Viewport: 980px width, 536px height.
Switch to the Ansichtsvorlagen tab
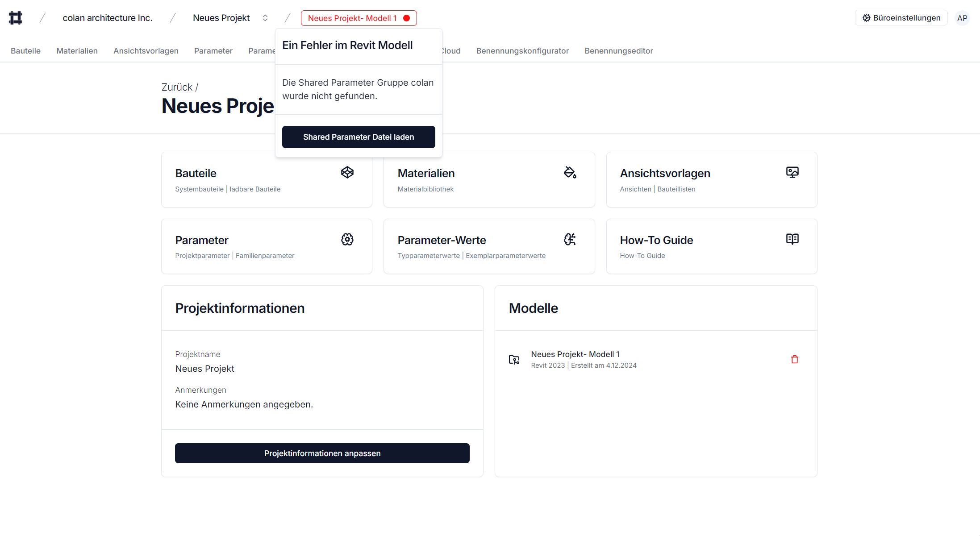click(146, 51)
